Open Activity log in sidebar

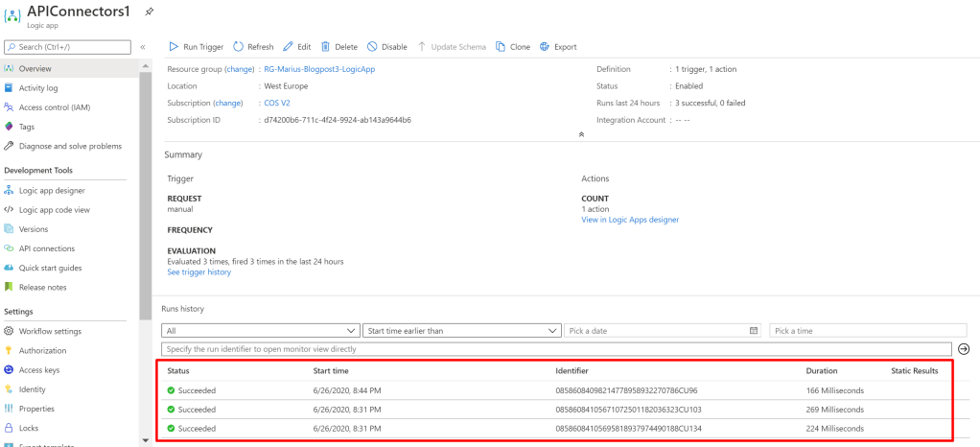(x=38, y=87)
